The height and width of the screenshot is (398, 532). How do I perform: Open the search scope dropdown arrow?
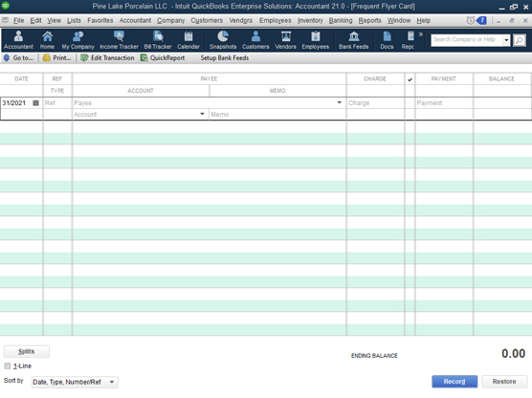pos(506,40)
